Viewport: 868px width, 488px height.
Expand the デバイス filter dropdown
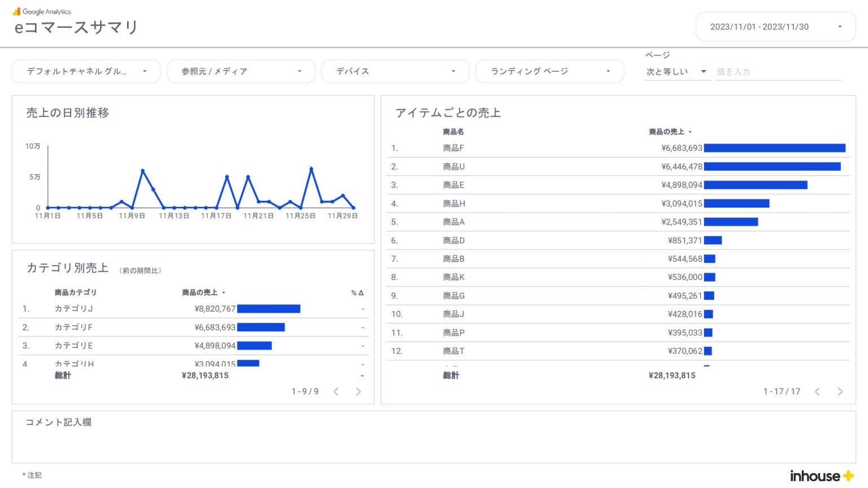tap(395, 71)
